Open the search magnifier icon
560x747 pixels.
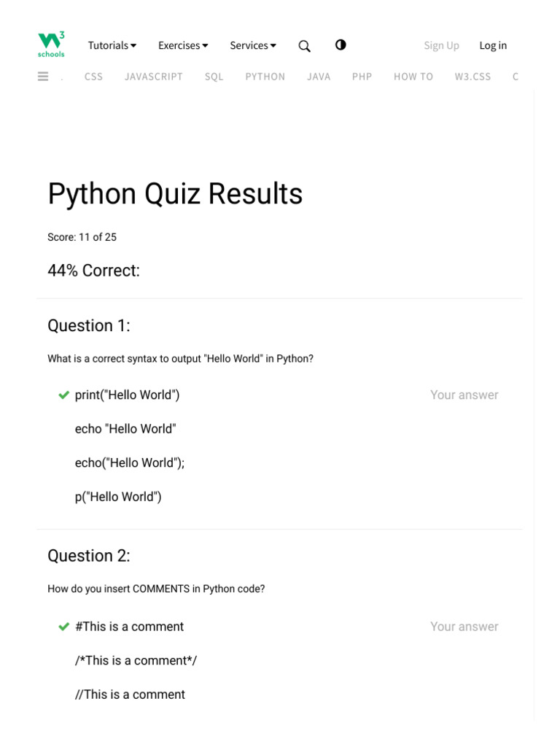tap(305, 46)
